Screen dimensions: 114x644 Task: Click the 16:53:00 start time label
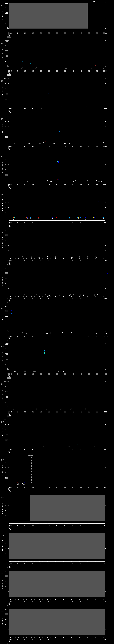coord(9,109)
